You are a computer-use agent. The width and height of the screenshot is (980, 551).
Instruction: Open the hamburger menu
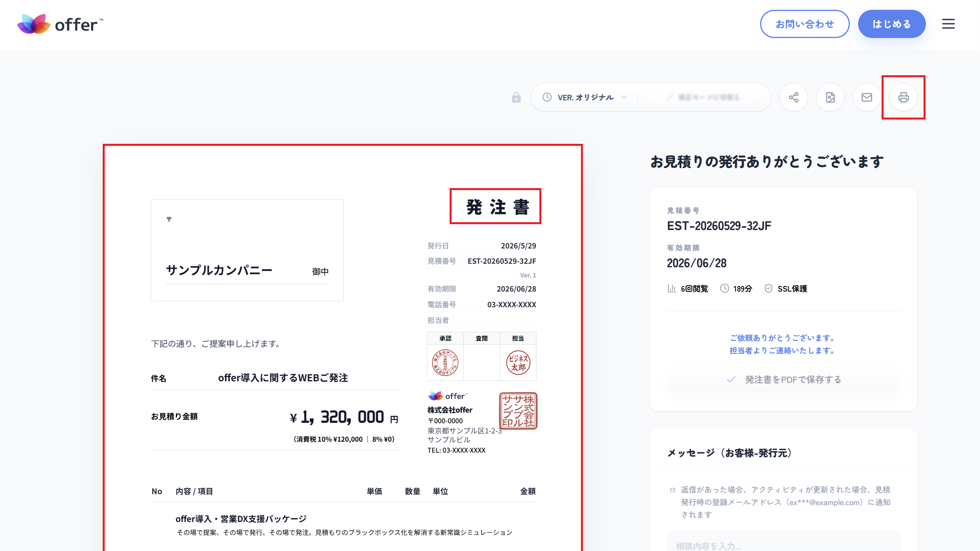click(948, 24)
